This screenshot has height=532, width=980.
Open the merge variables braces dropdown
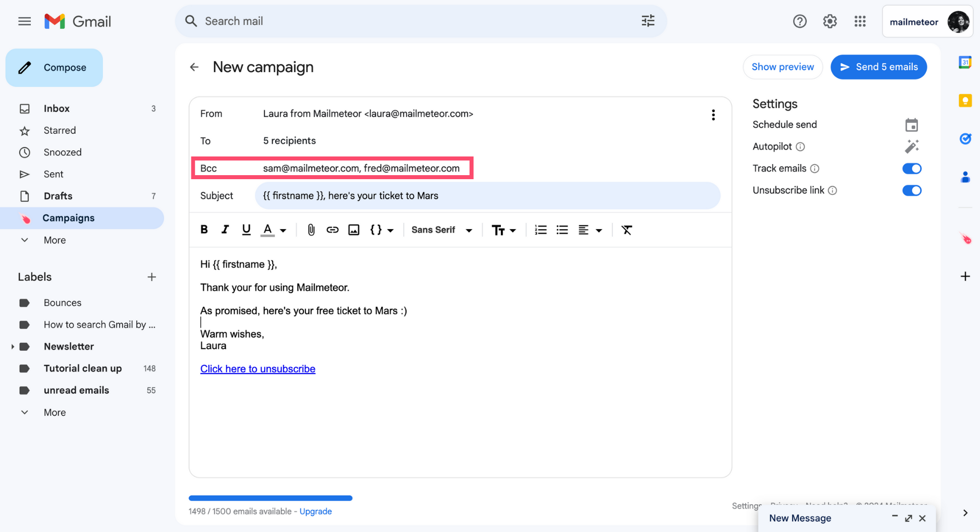point(382,230)
